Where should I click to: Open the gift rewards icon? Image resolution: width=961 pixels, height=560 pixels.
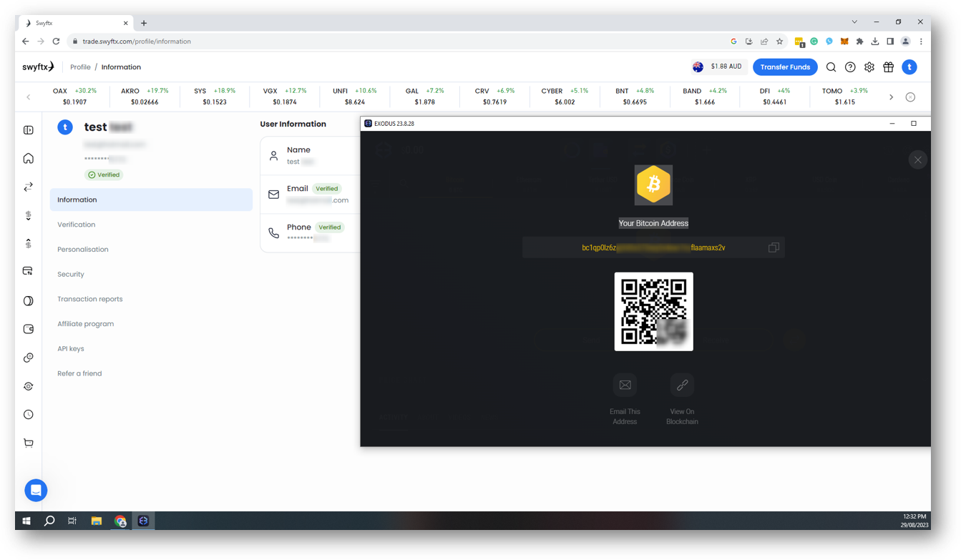point(888,67)
